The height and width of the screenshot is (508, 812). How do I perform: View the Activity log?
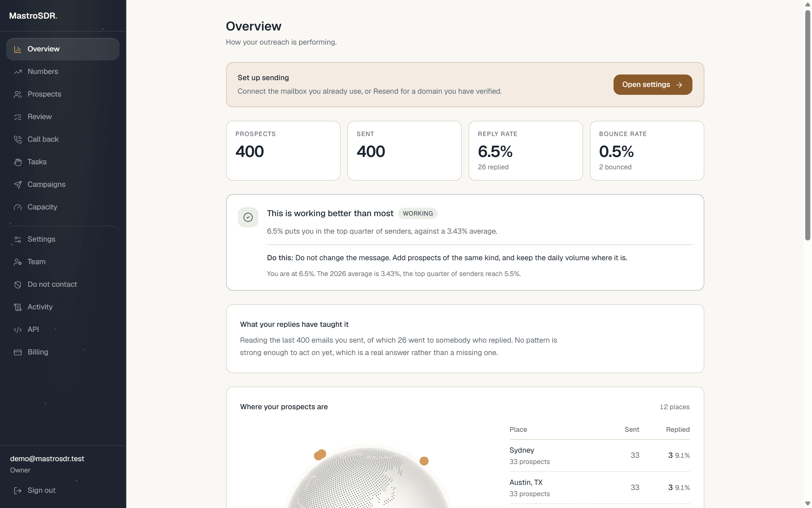tap(63, 307)
